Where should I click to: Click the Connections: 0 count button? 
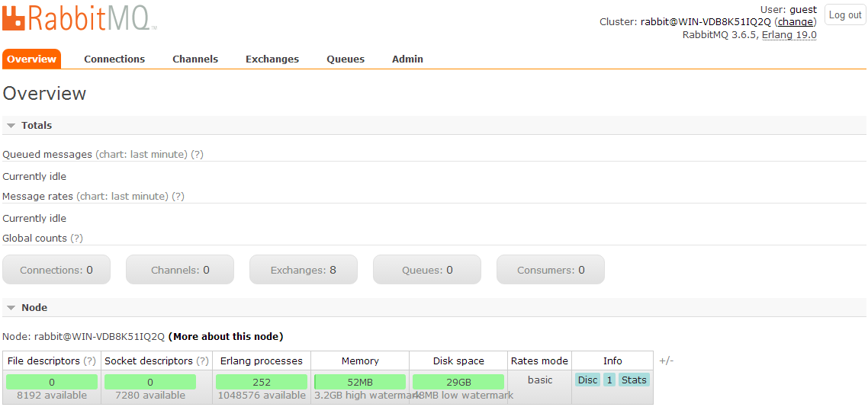coord(56,270)
